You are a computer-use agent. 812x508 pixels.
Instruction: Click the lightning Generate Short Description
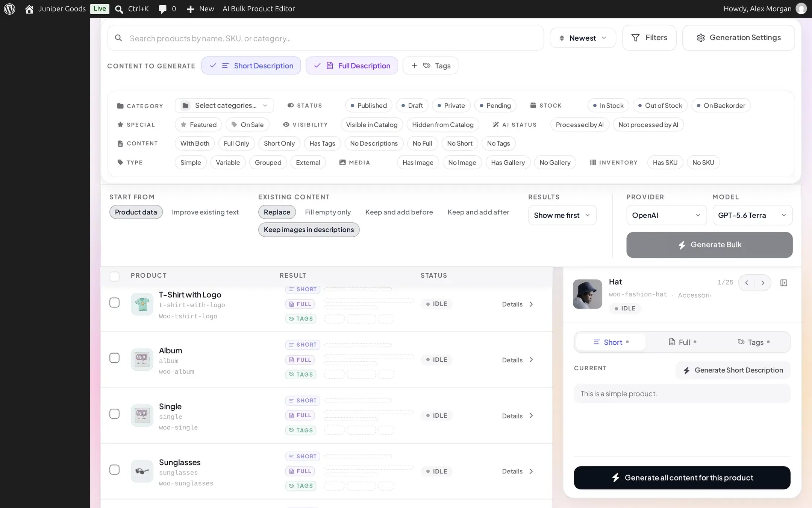point(733,370)
